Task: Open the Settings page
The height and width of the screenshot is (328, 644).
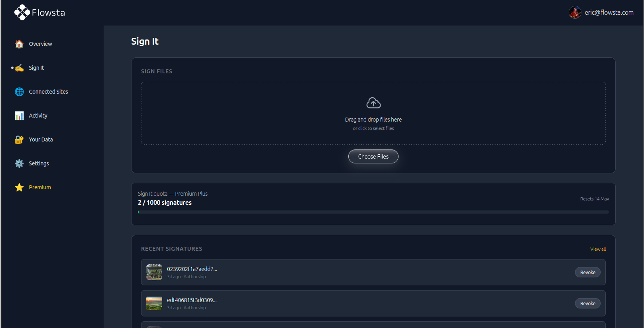Action: click(x=39, y=163)
